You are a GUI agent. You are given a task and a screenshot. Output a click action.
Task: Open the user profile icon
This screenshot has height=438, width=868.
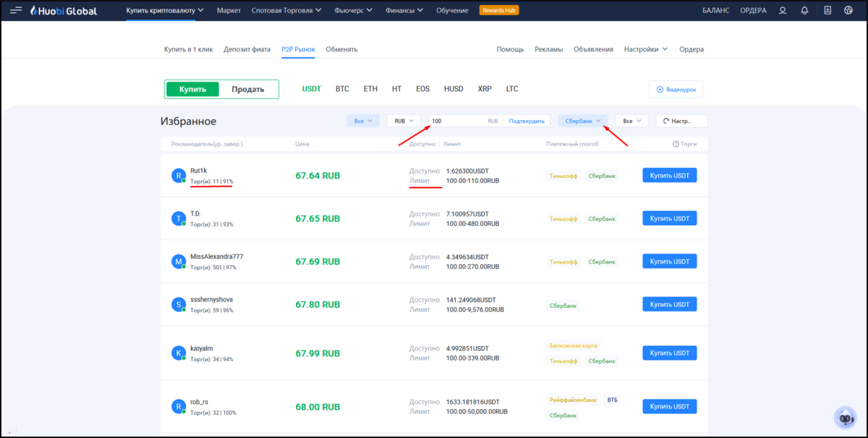(783, 10)
